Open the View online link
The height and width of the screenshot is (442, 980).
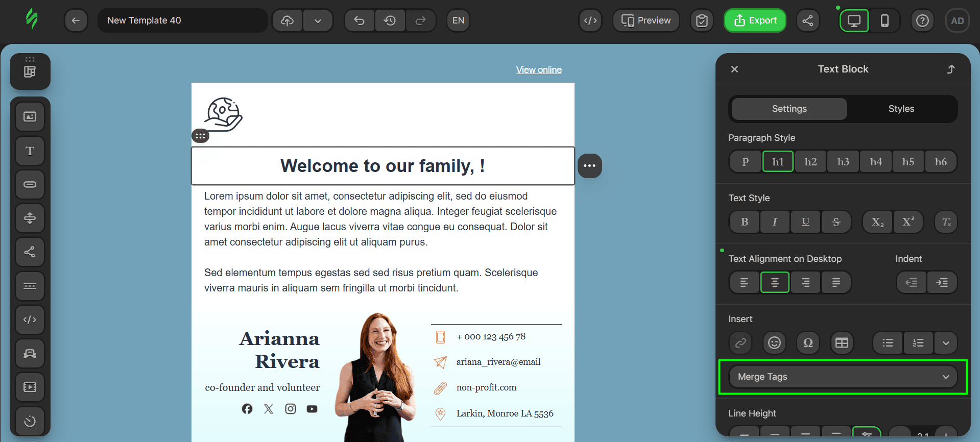pos(539,70)
